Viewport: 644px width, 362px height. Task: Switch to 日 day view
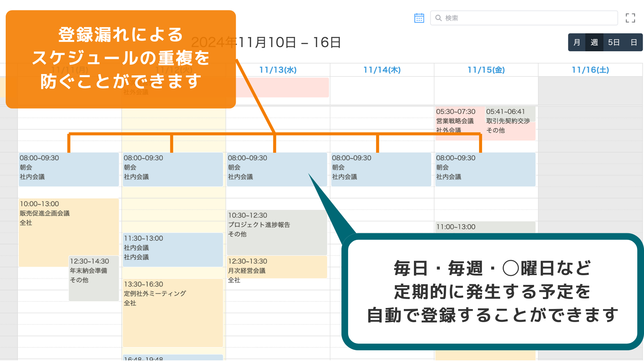pos(633,42)
